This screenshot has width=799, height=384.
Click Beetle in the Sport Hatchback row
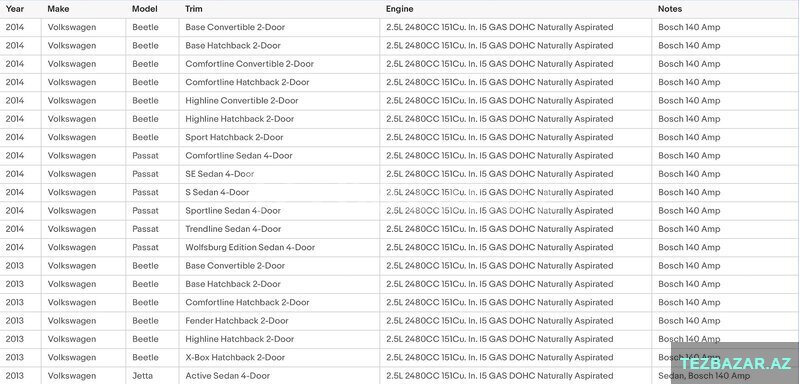(145, 138)
